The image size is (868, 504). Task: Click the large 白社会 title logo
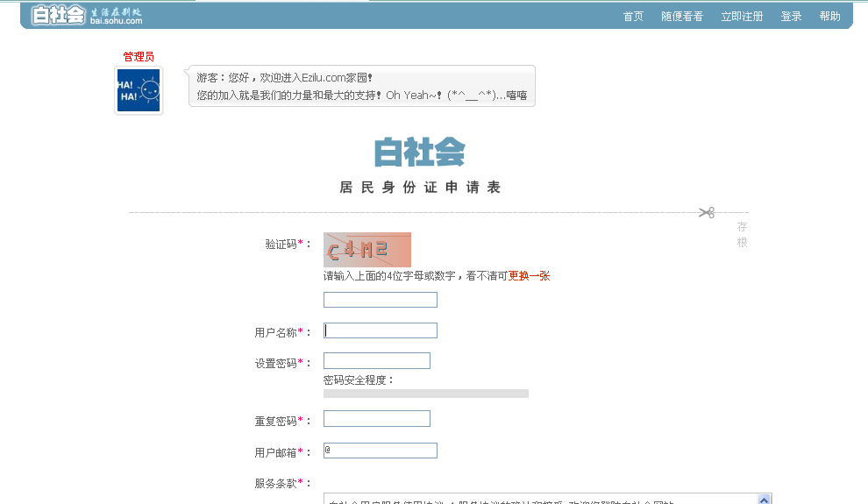(420, 153)
